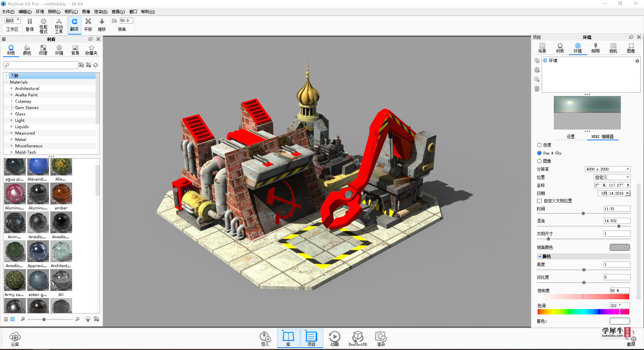Open the 颜色 tab in library
This screenshot has height=350, width=644.
(x=27, y=50)
